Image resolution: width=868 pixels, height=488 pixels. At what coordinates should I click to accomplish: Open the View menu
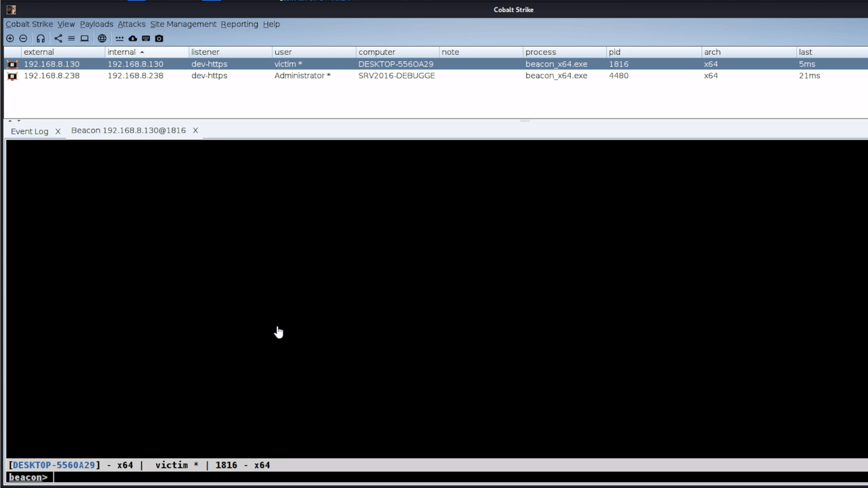click(x=66, y=24)
